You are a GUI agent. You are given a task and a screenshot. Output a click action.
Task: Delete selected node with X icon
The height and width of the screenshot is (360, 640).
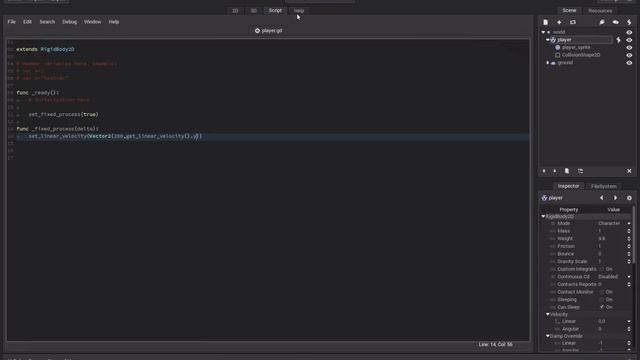(629, 171)
